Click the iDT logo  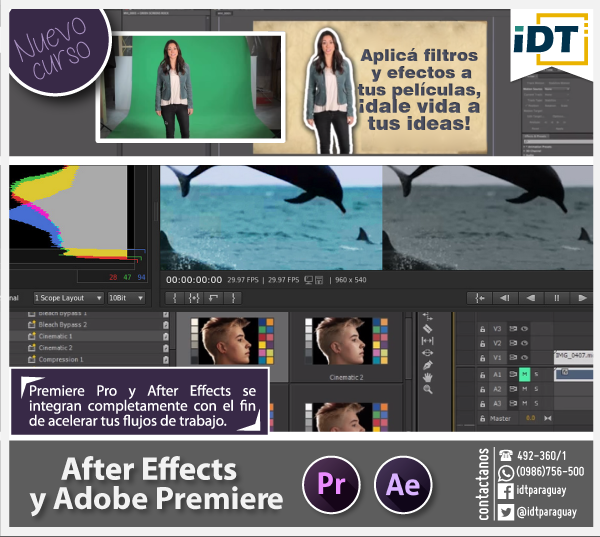click(x=550, y=39)
